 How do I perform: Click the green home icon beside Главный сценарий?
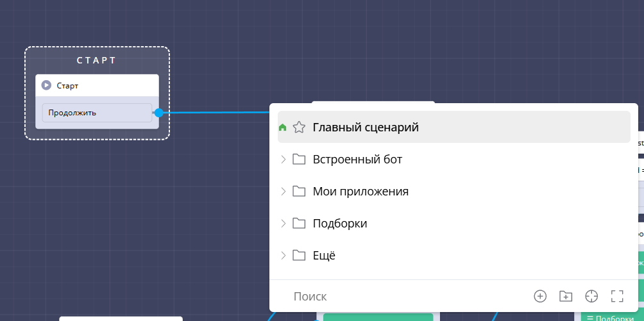click(x=283, y=128)
